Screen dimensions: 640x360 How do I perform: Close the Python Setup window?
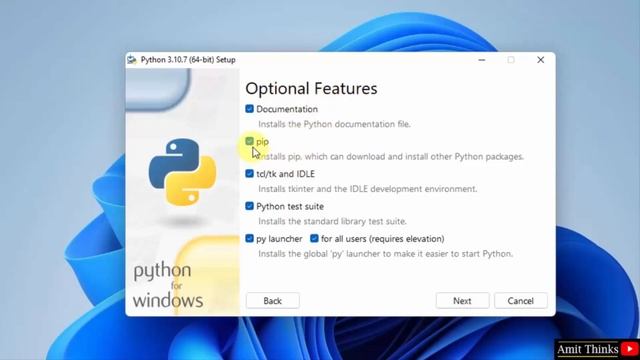pyautogui.click(x=540, y=60)
